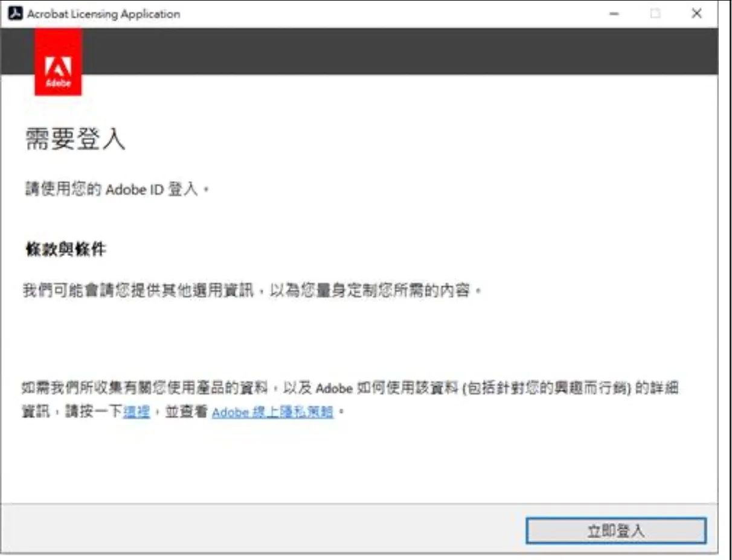Close the Acrobat Licensing Application window

tap(696, 13)
